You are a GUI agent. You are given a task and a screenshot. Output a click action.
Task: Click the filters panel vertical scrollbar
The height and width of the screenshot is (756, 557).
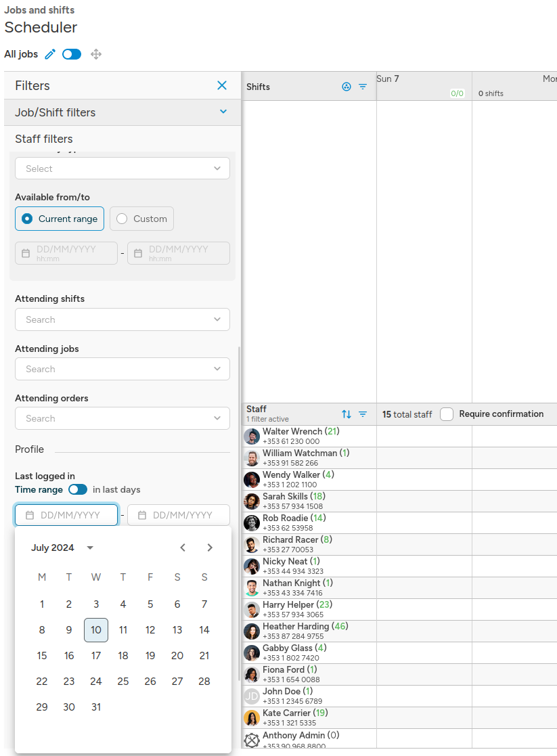pyautogui.click(x=239, y=514)
